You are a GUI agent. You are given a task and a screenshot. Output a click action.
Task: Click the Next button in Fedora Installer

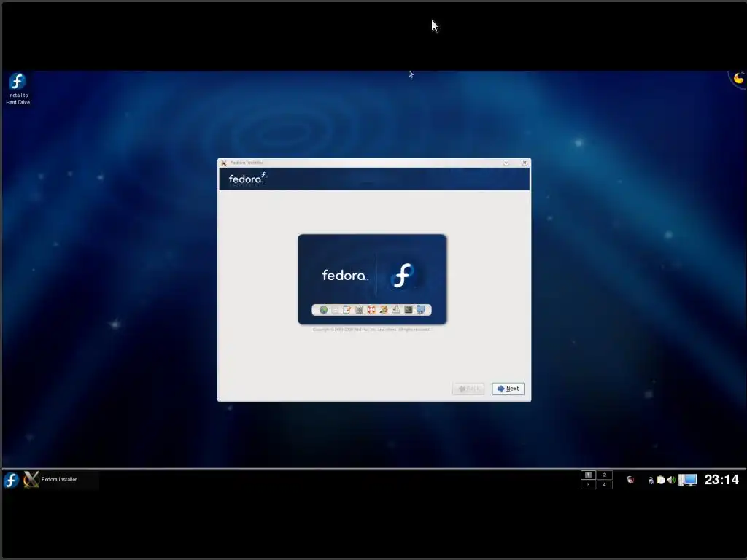(x=508, y=389)
